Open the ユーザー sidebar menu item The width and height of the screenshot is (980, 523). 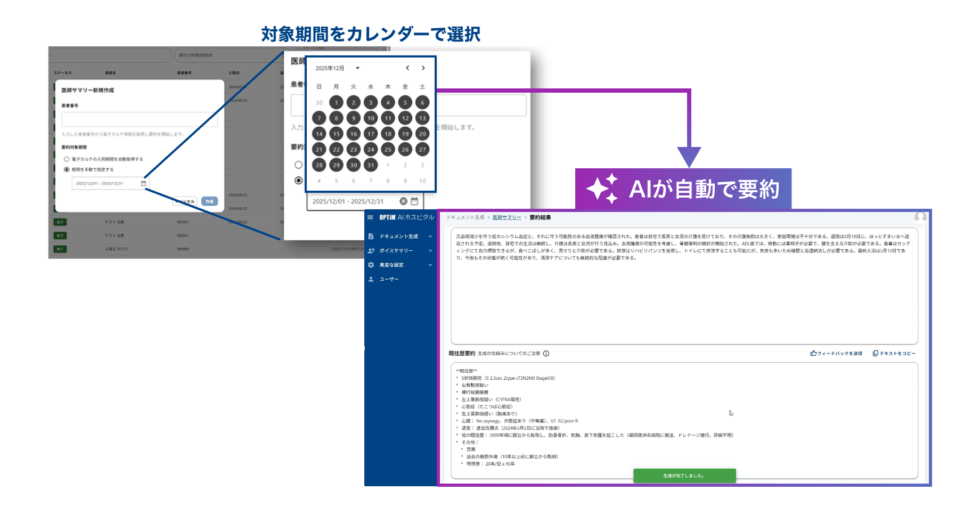pyautogui.click(x=389, y=280)
